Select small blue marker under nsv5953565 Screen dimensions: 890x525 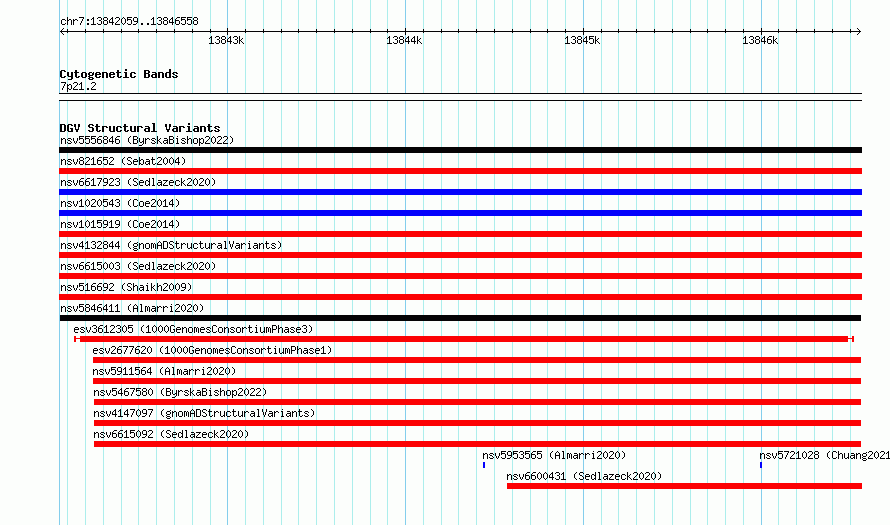[x=484, y=465]
